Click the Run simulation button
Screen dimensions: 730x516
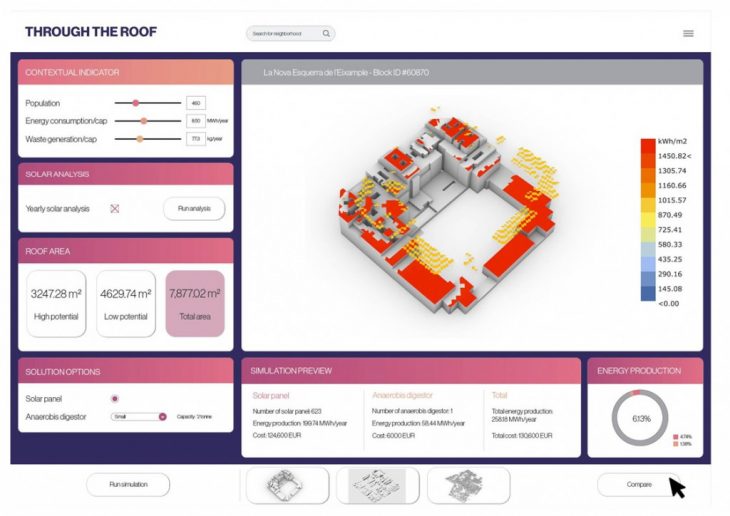(x=127, y=484)
